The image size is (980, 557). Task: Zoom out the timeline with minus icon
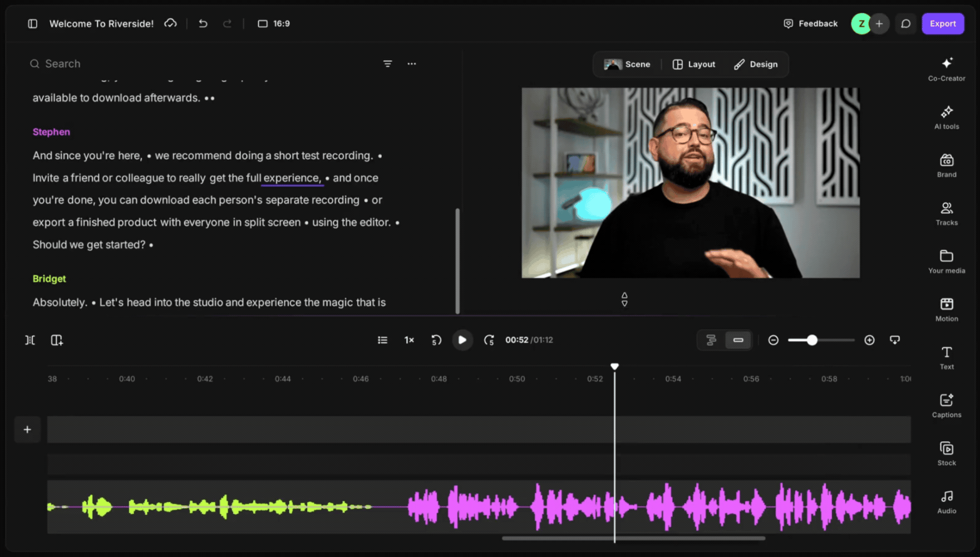(774, 340)
